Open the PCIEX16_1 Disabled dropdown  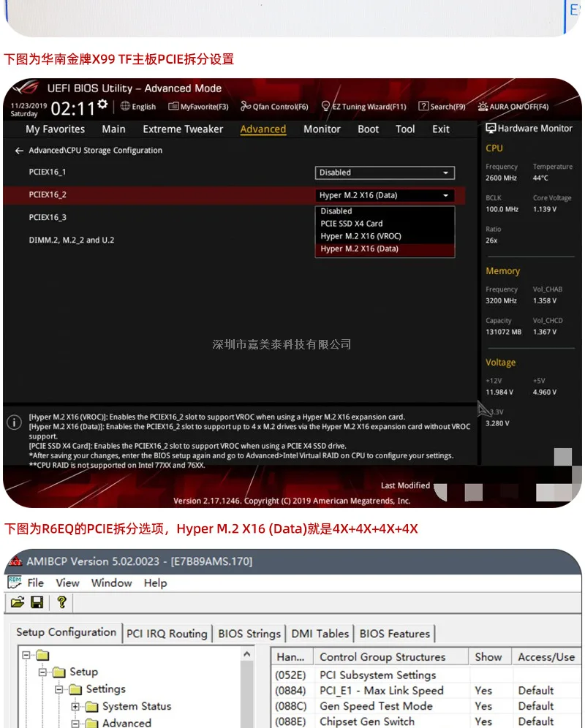(385, 173)
